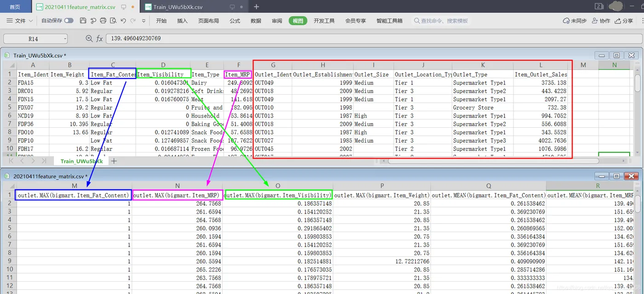Click the command search box 查找命令
The width and height of the screenshot is (644, 294).
pos(442,21)
